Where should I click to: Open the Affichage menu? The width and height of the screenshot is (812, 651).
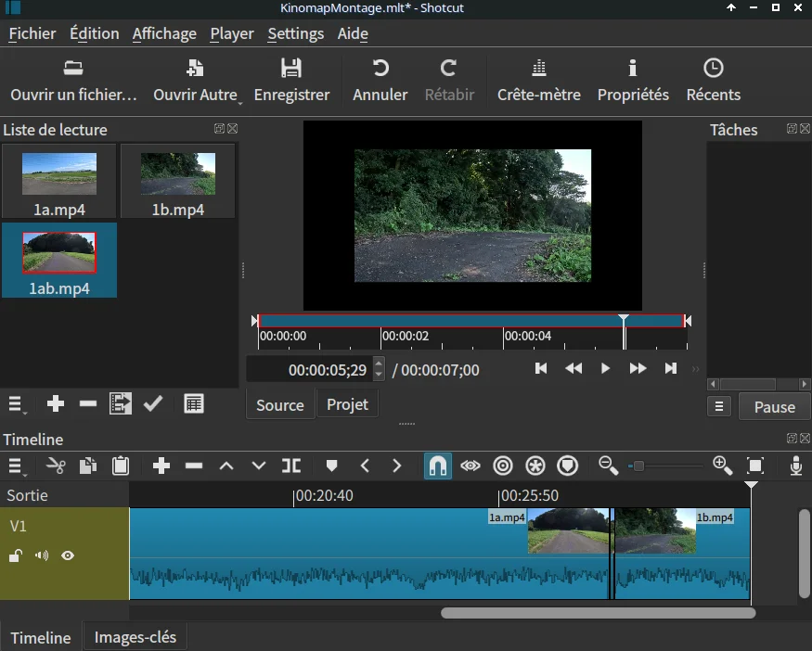tap(164, 33)
